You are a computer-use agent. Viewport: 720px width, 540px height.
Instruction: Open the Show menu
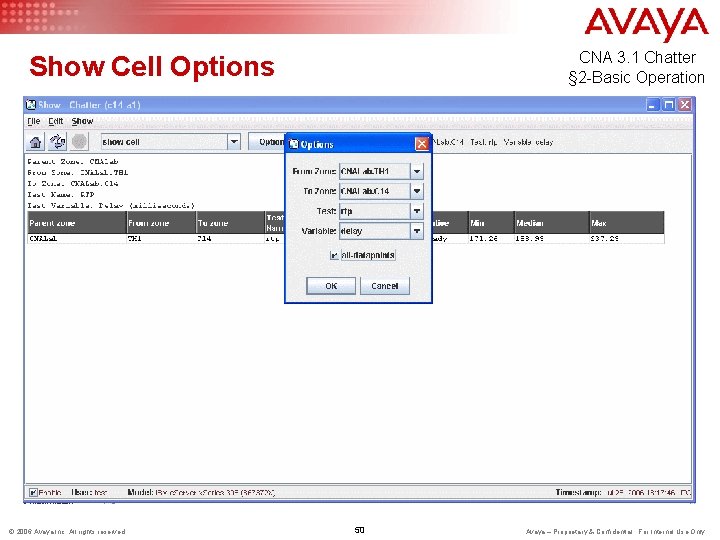tap(82, 121)
